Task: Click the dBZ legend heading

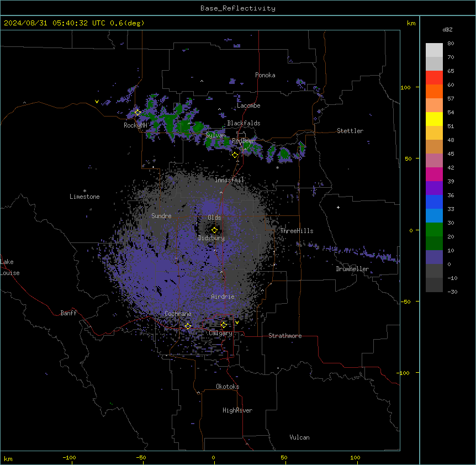Action: [447, 29]
